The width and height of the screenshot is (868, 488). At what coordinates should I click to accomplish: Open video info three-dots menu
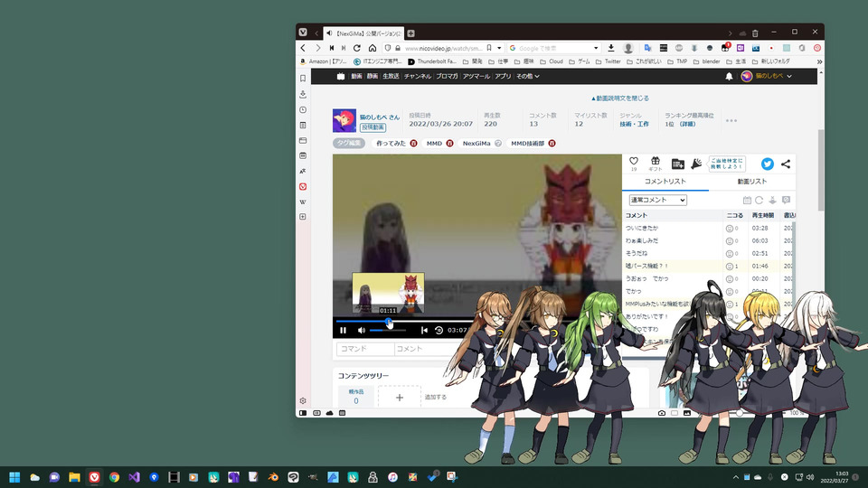[x=731, y=120]
